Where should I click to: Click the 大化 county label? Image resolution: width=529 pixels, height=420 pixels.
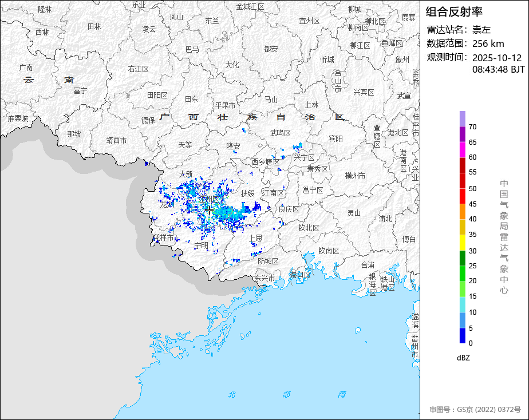[232, 65]
